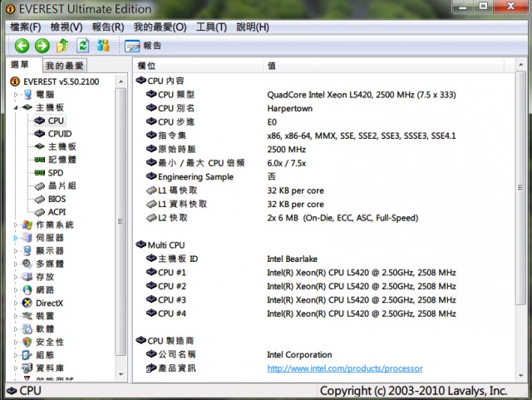Screen dimensions: 532x400
Task: Collapse the 主機板 parent tree node
Action: coord(16,107)
